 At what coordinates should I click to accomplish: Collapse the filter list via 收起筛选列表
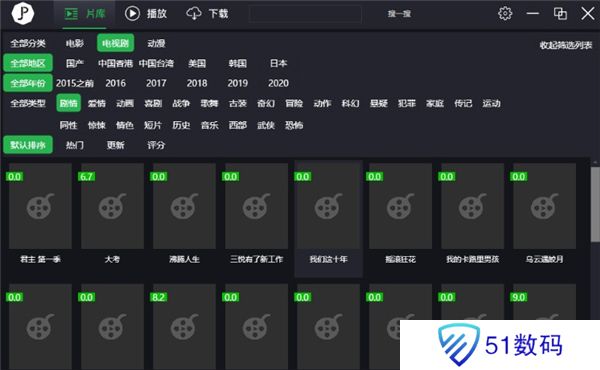point(566,45)
